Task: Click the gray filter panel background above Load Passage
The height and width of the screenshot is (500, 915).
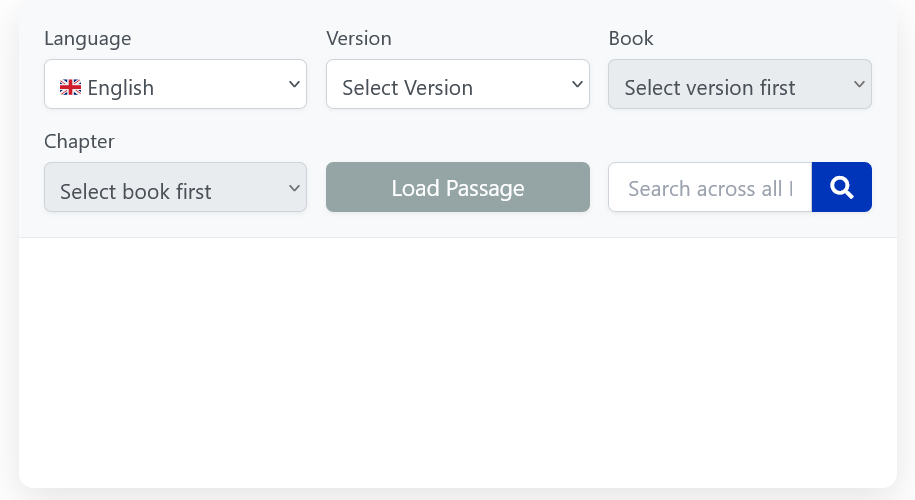Action: 458,135
